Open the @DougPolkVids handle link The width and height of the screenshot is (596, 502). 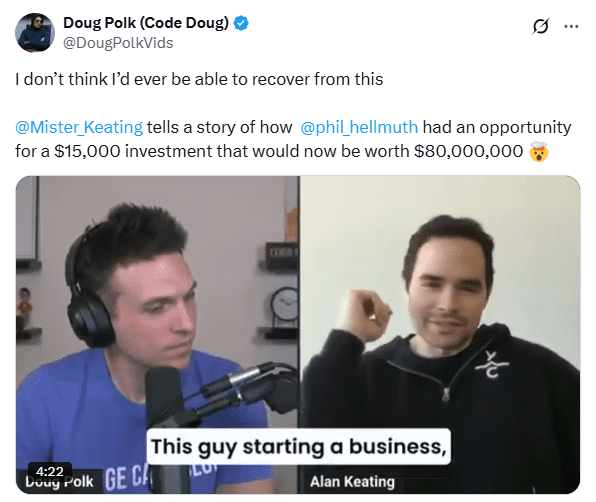click(118, 43)
